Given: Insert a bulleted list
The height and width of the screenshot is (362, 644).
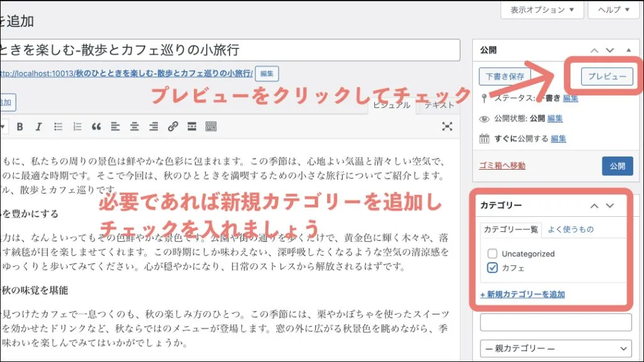Looking at the screenshot, I should click(58, 127).
